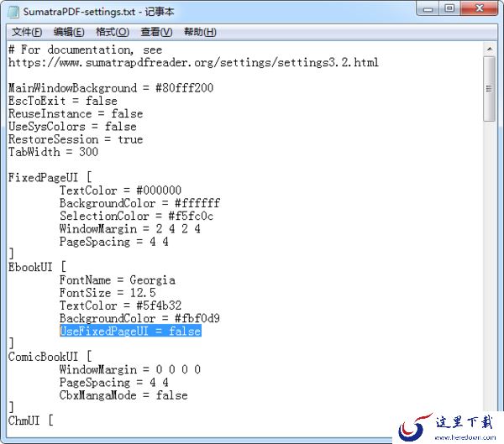
Task: Open the 帮助(H) menu
Action: [200, 32]
